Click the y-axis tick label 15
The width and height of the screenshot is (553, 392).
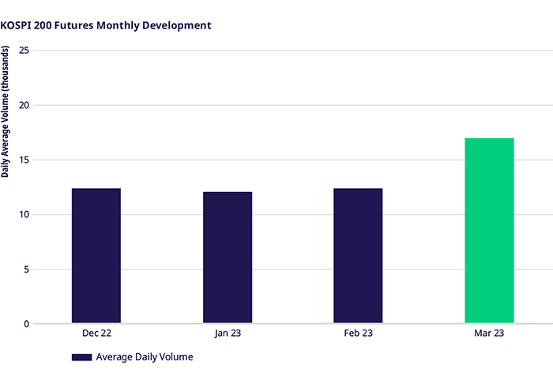pos(24,160)
